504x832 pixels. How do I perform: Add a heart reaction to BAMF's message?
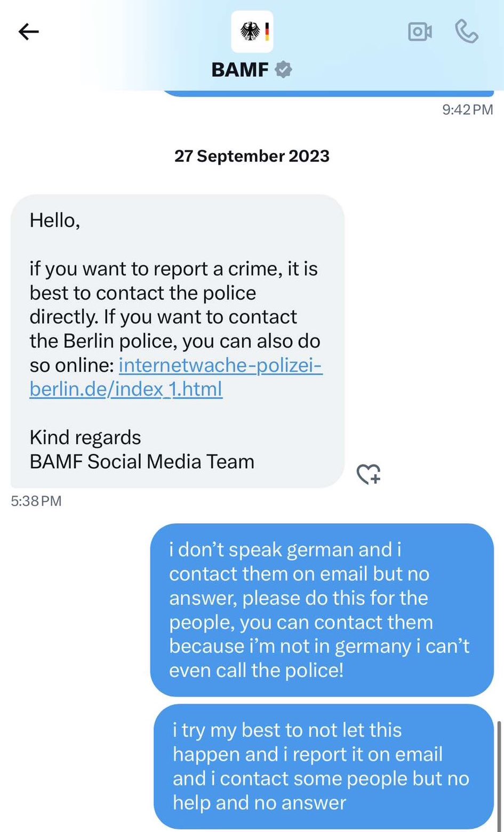(369, 474)
